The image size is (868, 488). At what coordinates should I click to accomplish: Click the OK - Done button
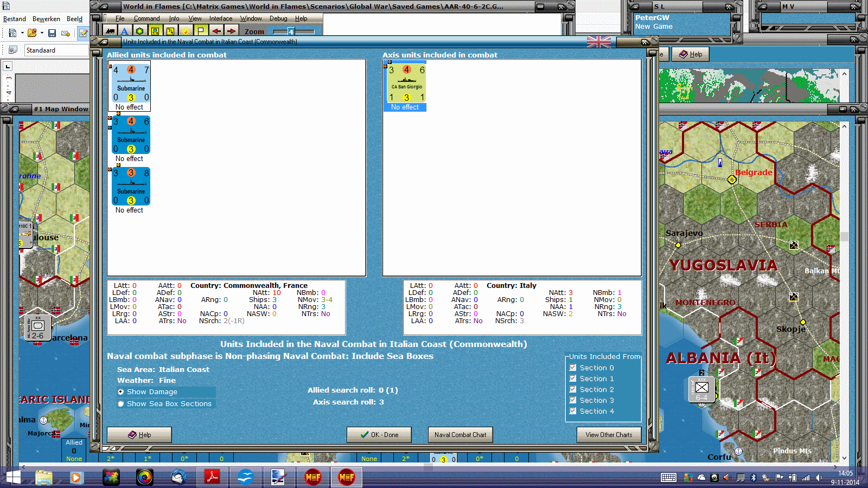379,435
